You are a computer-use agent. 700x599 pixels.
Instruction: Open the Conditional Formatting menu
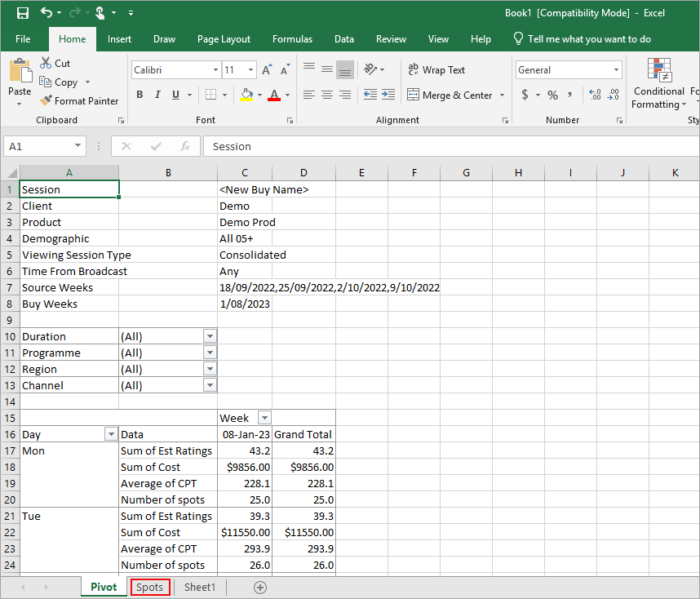(x=659, y=83)
